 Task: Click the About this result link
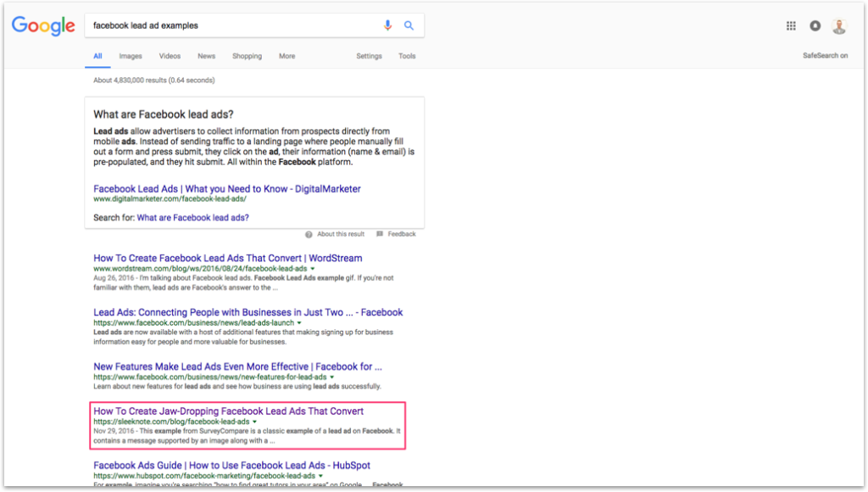click(x=341, y=234)
